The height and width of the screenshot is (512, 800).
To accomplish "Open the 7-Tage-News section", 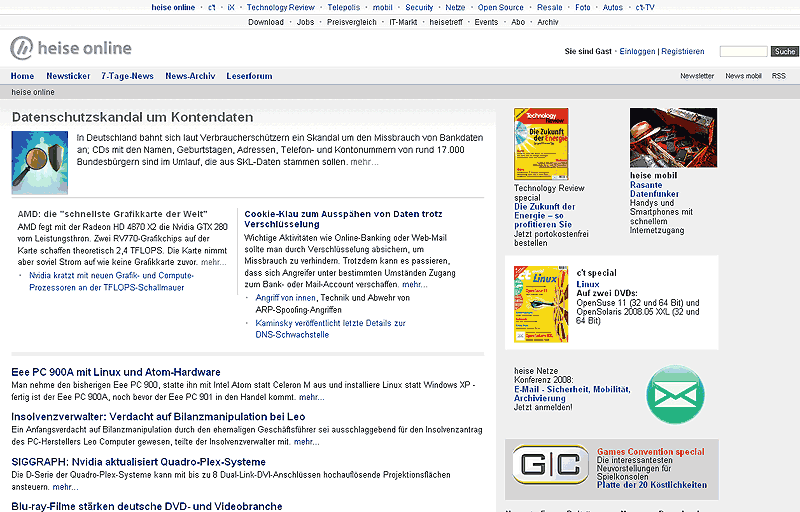I will (x=127, y=76).
